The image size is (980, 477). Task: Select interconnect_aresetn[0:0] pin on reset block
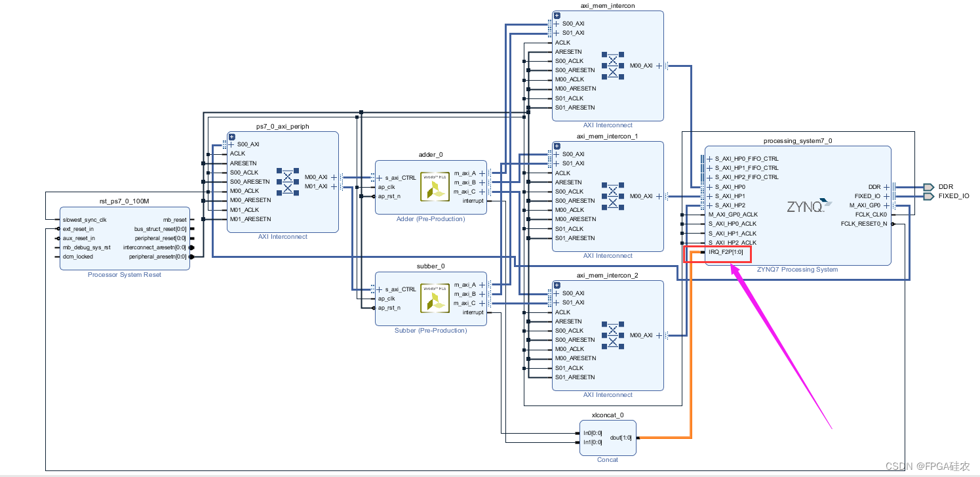point(155,247)
